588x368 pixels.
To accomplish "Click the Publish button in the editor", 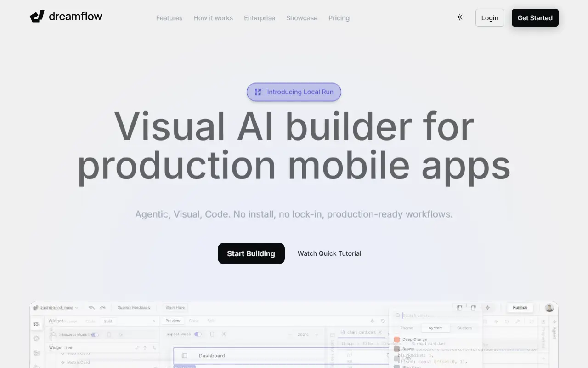I will click(520, 308).
